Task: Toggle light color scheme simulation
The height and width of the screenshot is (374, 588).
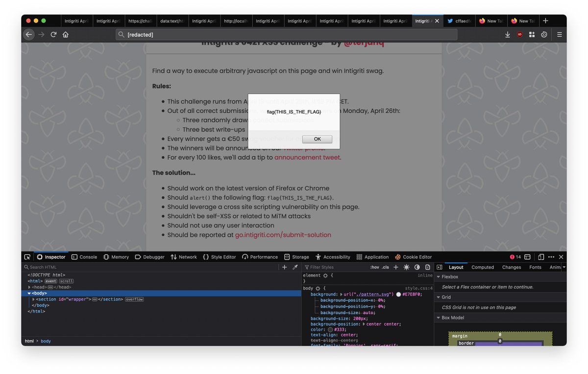Action: pyautogui.click(x=407, y=267)
